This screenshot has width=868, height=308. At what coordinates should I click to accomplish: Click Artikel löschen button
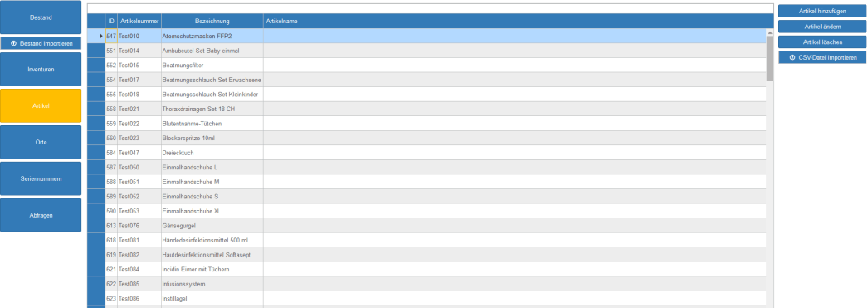822,42
